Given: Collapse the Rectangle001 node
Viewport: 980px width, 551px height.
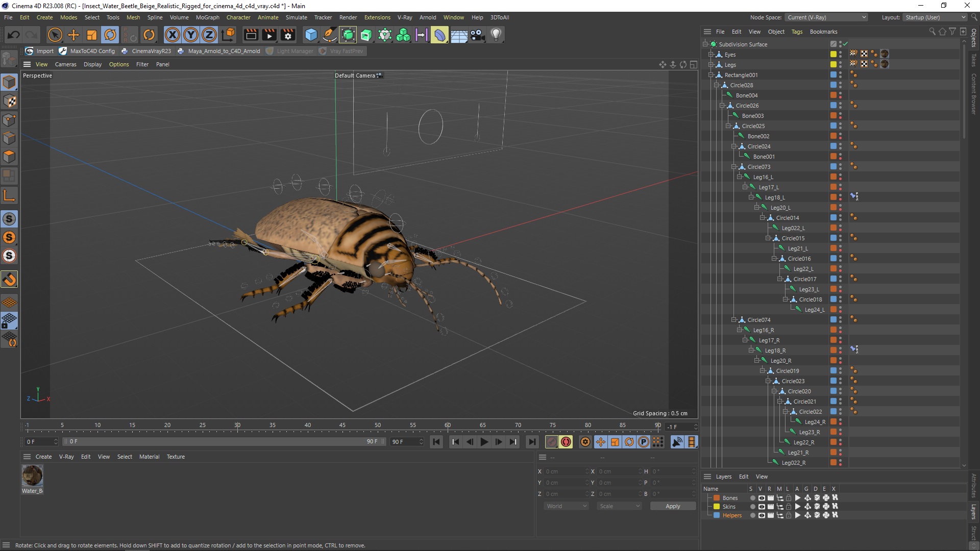Looking at the screenshot, I should [x=711, y=75].
